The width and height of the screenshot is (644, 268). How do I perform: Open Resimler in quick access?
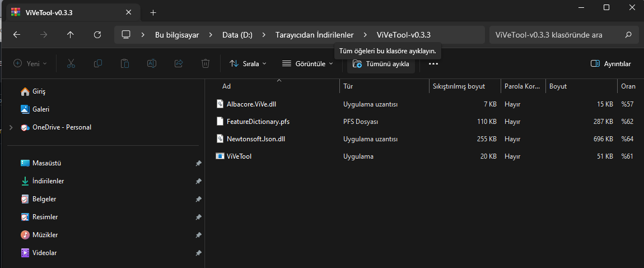click(45, 217)
